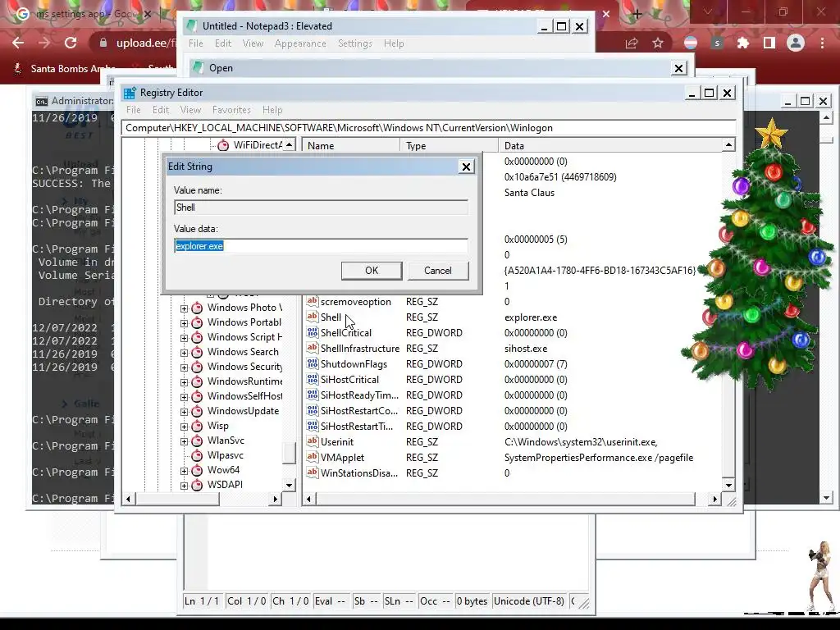
Task: Click the values pane scroll-down arrow
Action: point(728,486)
